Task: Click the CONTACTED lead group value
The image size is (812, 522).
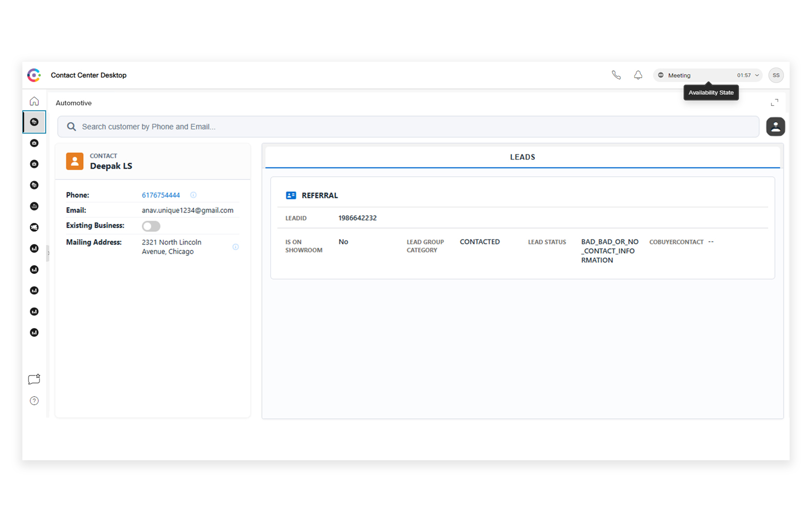Action: 480,242
